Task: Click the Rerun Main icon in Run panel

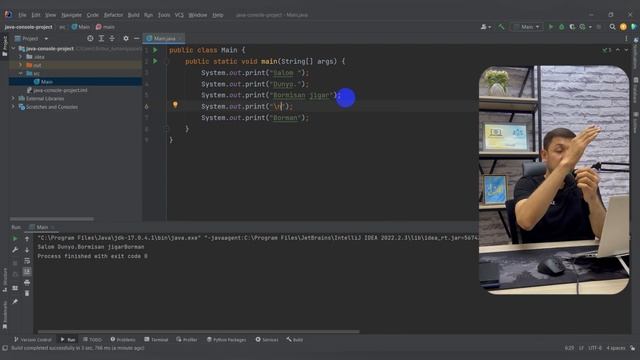Action: tap(15, 238)
